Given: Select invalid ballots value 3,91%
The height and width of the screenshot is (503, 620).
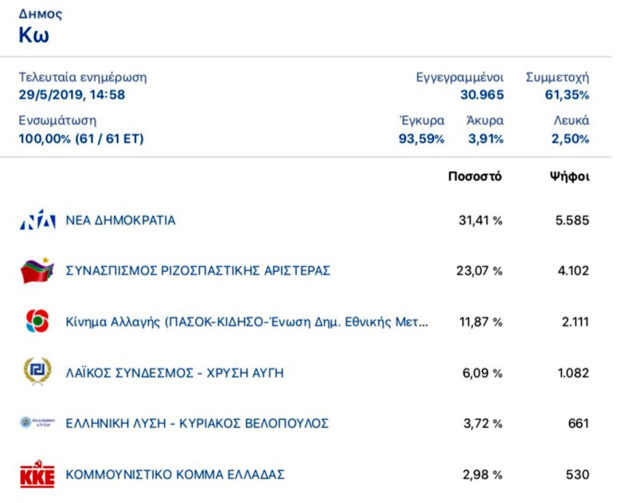Looking at the screenshot, I should tap(486, 139).
